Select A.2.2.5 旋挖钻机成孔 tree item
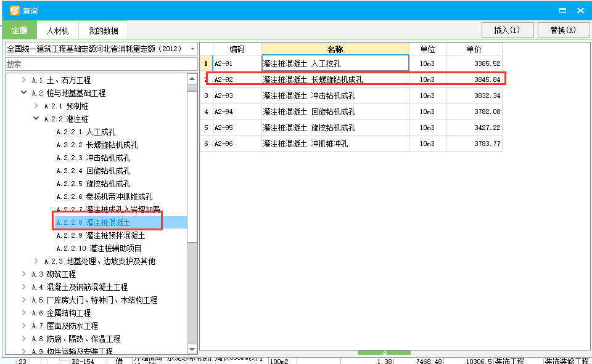The image size is (592, 364). (x=93, y=184)
